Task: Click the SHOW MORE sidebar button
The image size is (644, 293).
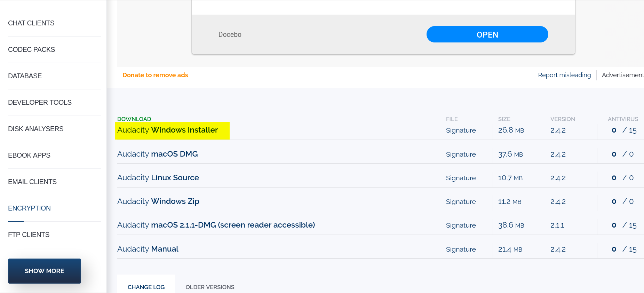Action: [45, 271]
